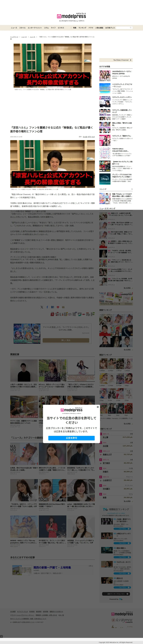Open the スタイル navigation menu
Viewport: 143px width, 644px height.
click(x=22, y=28)
